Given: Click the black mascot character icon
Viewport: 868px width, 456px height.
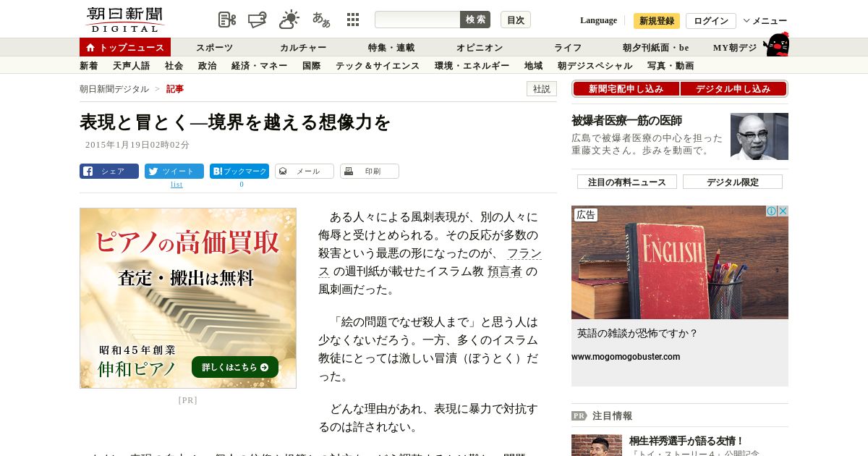Looking at the screenshot, I should coord(776,44).
